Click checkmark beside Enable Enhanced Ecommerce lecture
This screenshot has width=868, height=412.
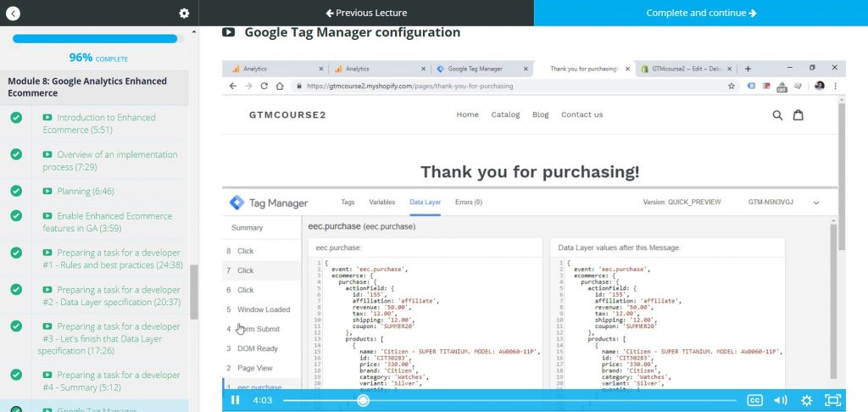tap(17, 215)
